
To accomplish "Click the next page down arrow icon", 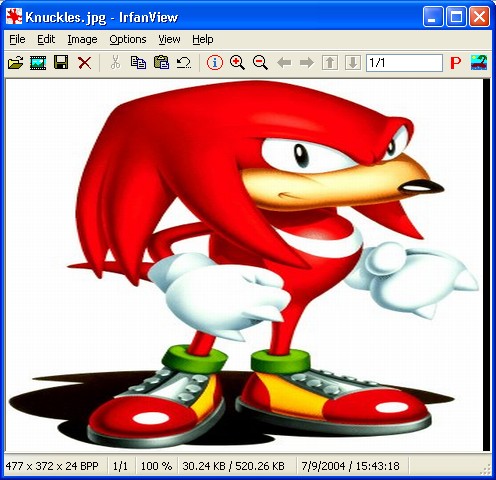I will point(353,62).
